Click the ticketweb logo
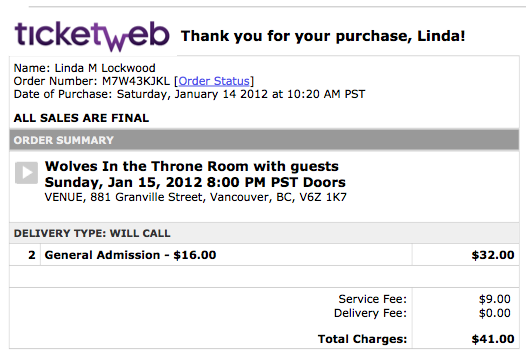 pyautogui.click(x=92, y=36)
